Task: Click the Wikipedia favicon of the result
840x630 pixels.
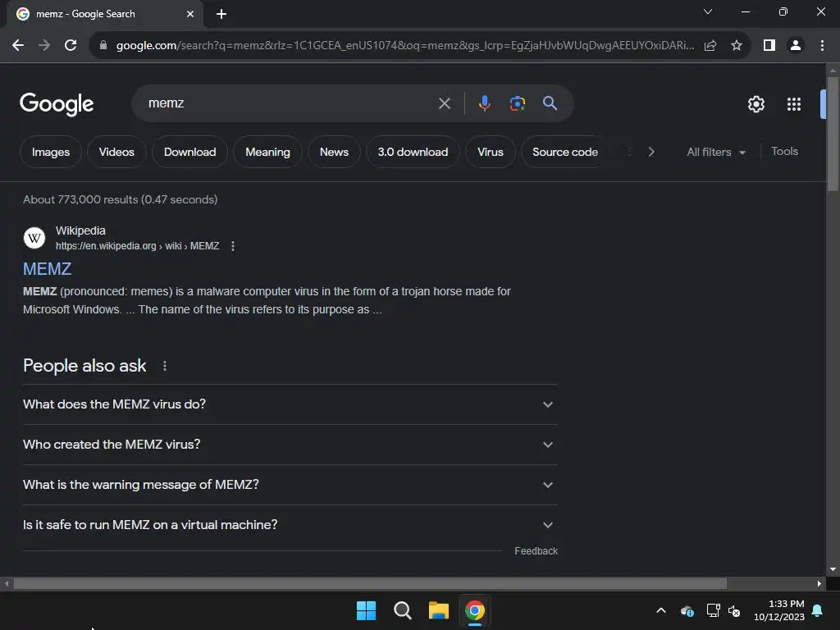Action: [x=34, y=238]
